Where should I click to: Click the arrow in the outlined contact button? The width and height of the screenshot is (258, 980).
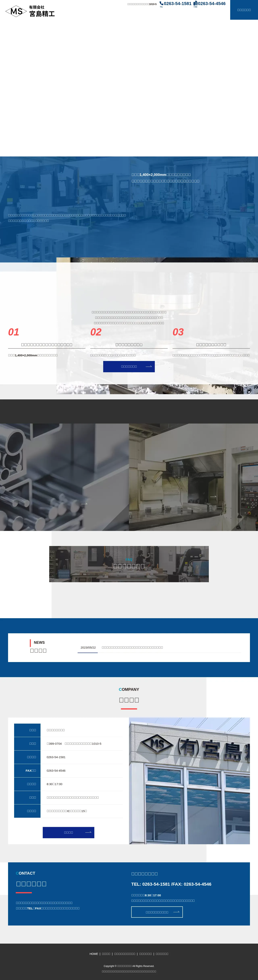tap(176, 912)
